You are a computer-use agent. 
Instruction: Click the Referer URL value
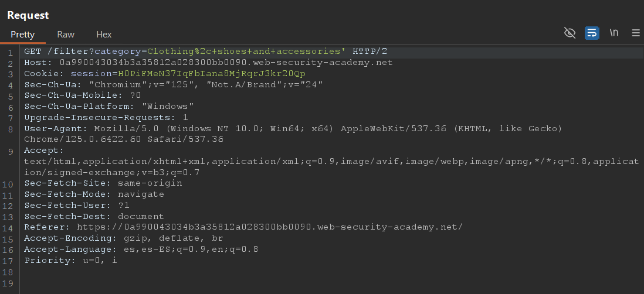click(x=270, y=227)
